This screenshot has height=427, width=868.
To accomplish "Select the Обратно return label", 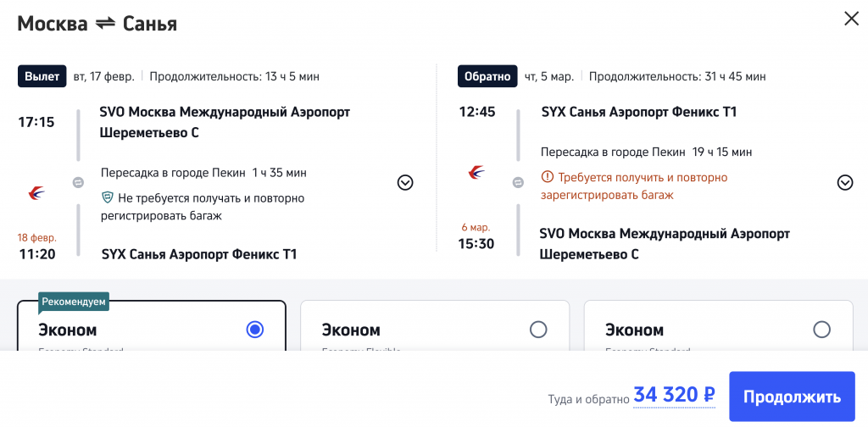I will (487, 76).
